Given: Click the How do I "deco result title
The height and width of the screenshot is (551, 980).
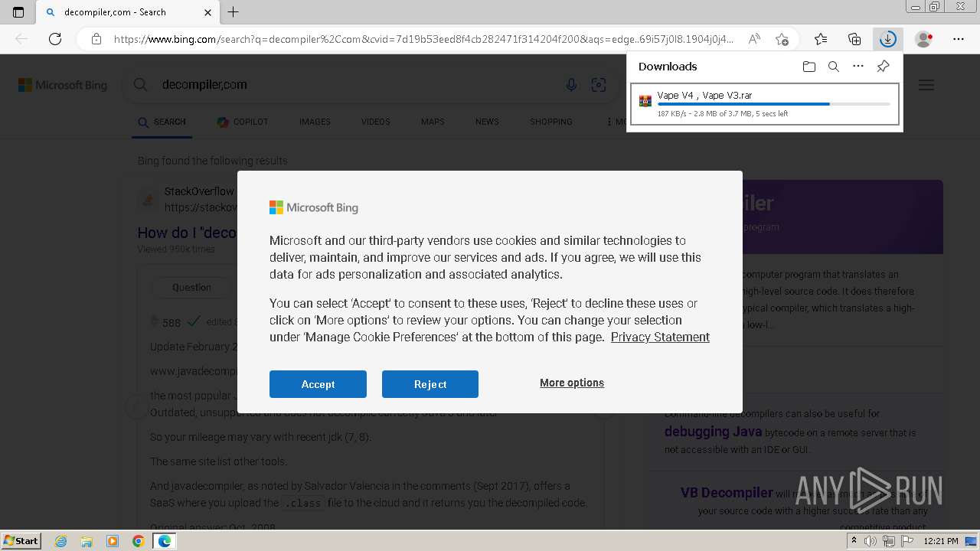Looking at the screenshot, I should click(x=187, y=233).
